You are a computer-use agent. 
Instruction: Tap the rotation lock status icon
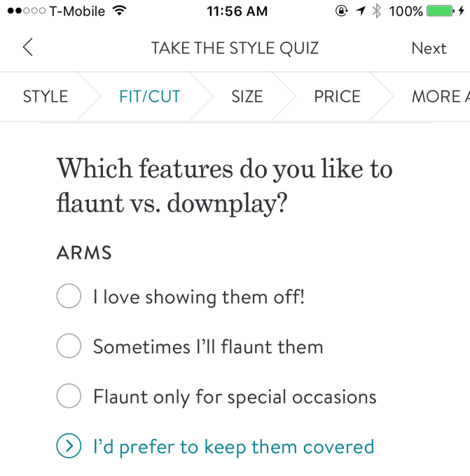coord(342,11)
